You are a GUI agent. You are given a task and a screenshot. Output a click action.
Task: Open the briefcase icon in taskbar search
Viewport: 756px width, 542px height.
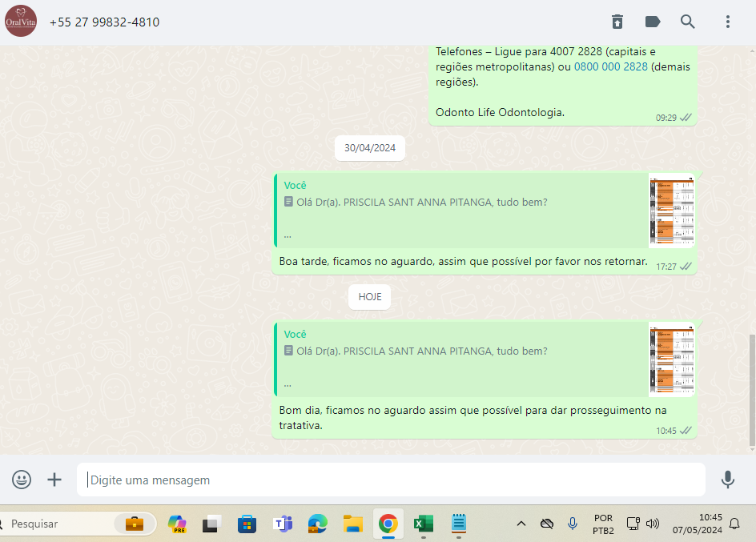coord(134,524)
